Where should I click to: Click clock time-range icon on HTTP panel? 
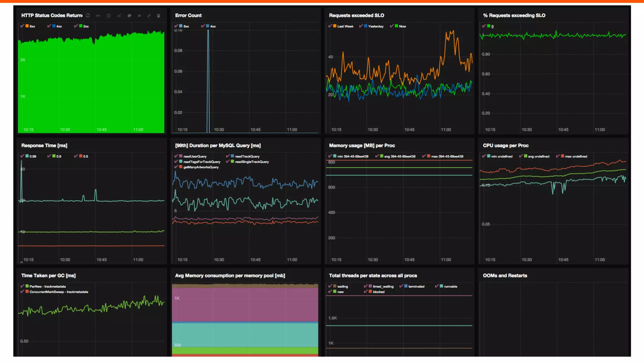(108, 15)
